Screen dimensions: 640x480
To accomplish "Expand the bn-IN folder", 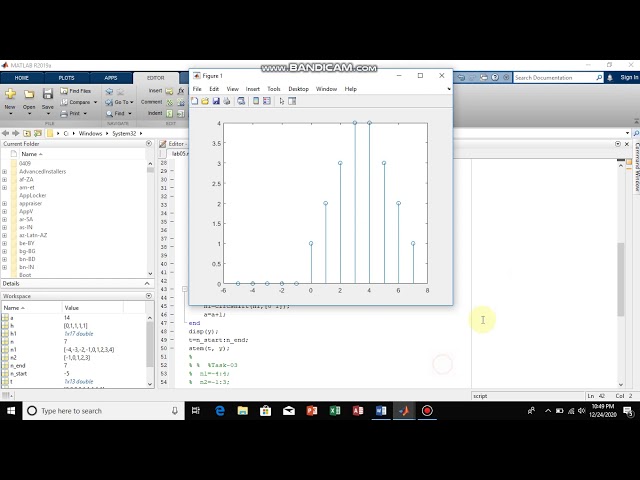I will 4,267.
